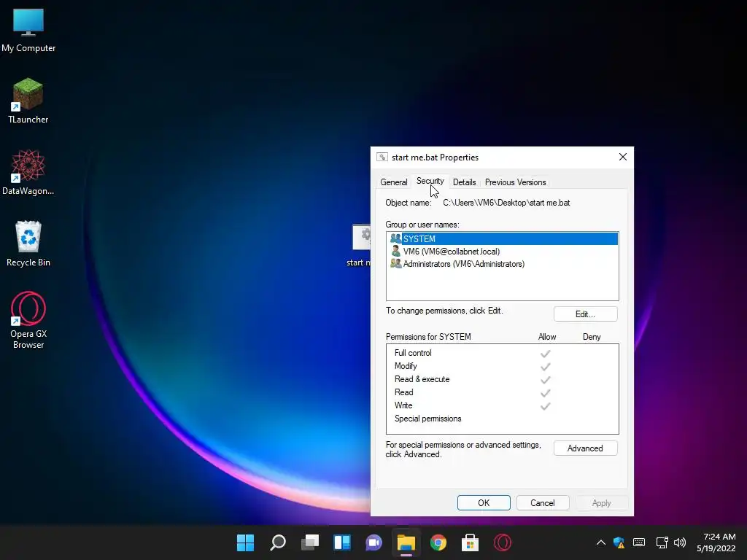747x560 pixels.
Task: Click the touch keyboard tray icon
Action: [x=639, y=542]
